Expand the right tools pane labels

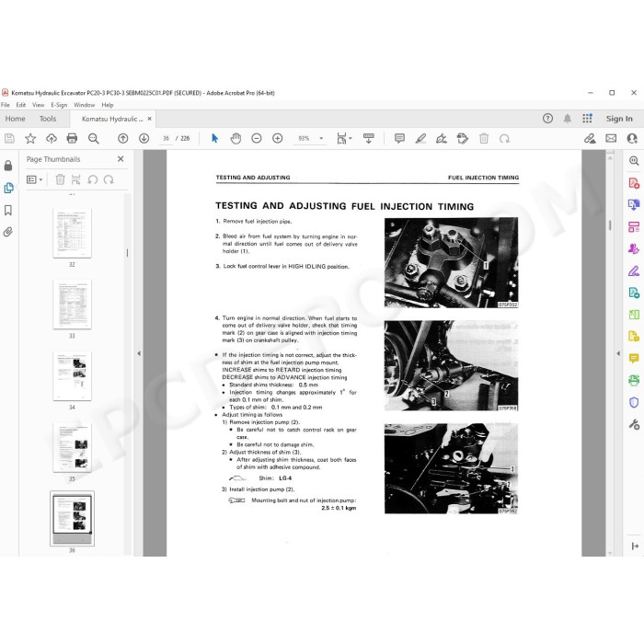tap(635, 546)
